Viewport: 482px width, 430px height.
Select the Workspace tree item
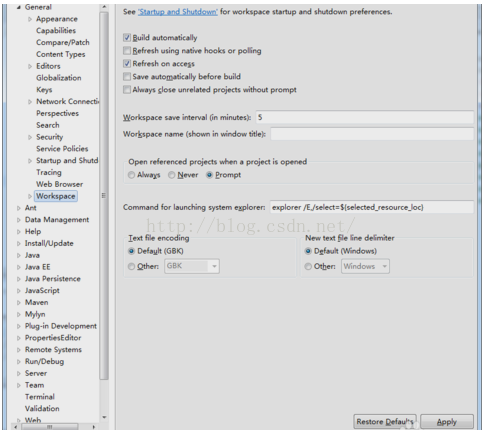(56, 196)
